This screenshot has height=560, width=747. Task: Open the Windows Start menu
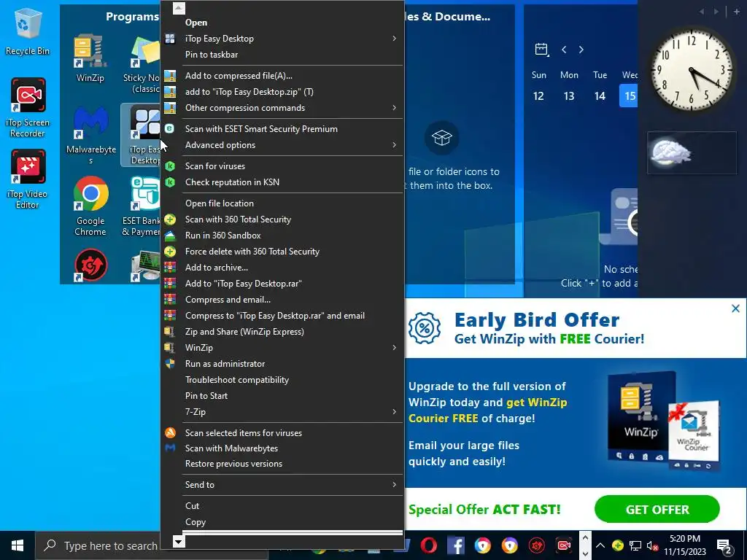coord(18,545)
